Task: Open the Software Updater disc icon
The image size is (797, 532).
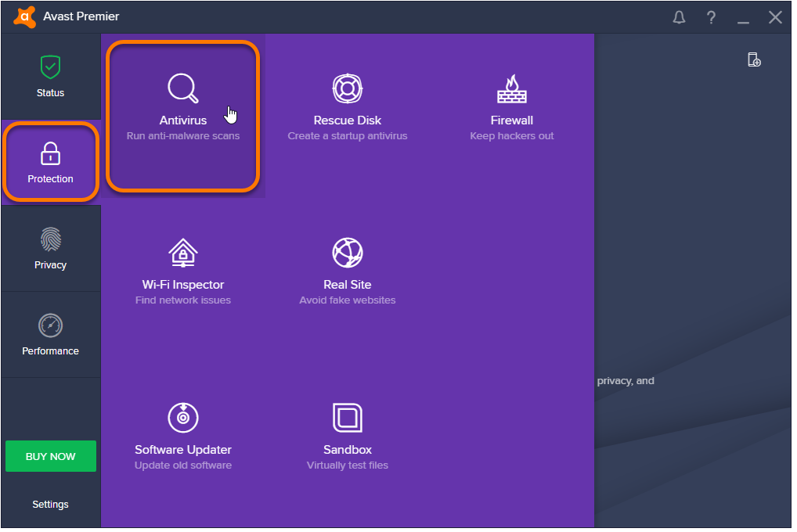Action: coord(182,418)
